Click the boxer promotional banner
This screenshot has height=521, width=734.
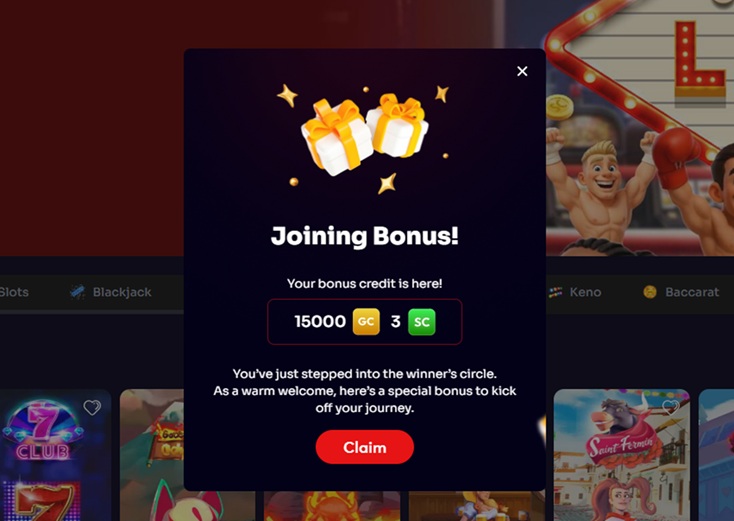point(640,128)
